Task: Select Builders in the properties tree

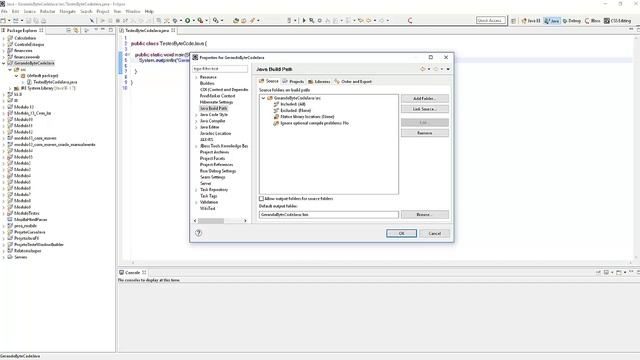Action: point(207,83)
